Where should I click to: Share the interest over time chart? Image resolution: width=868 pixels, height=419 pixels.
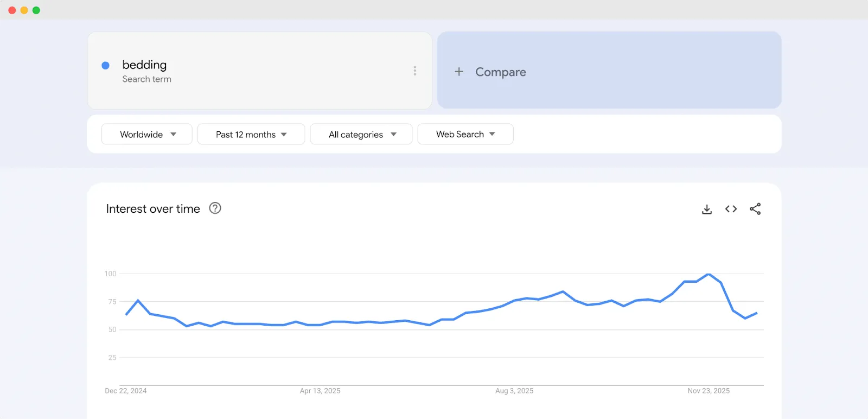[755, 209]
